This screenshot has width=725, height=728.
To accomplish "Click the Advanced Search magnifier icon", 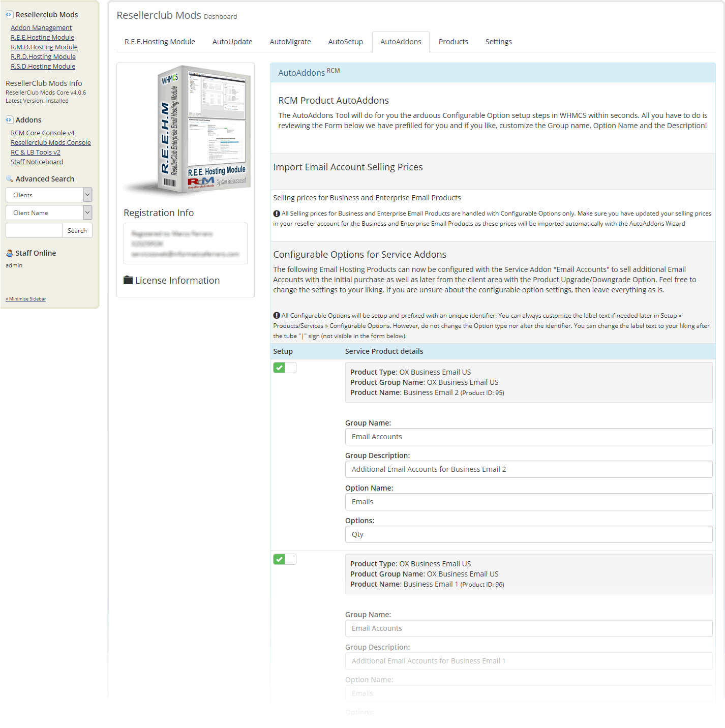I will [9, 179].
